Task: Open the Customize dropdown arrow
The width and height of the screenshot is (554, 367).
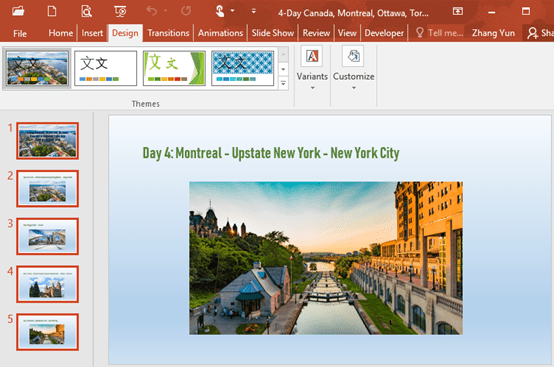Action: (354, 88)
